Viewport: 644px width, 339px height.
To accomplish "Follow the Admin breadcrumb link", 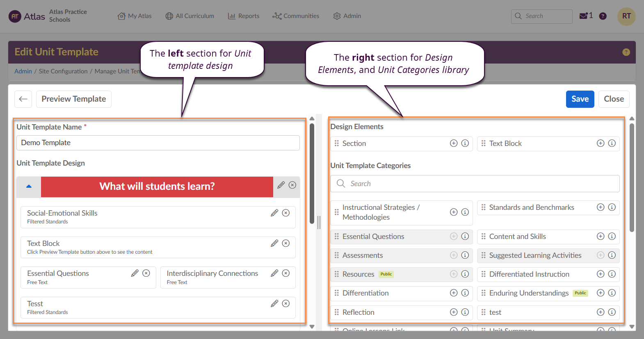I will (x=23, y=71).
